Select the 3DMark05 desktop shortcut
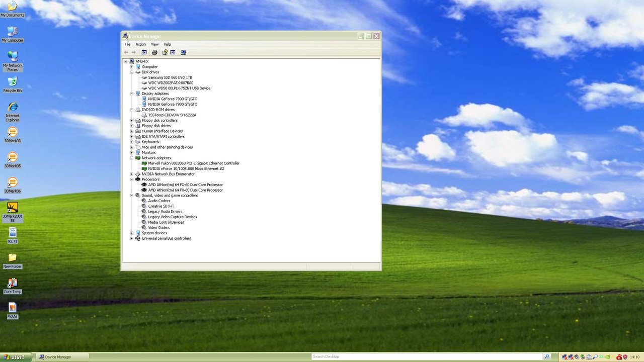The width and height of the screenshot is (644, 362). tap(13, 160)
